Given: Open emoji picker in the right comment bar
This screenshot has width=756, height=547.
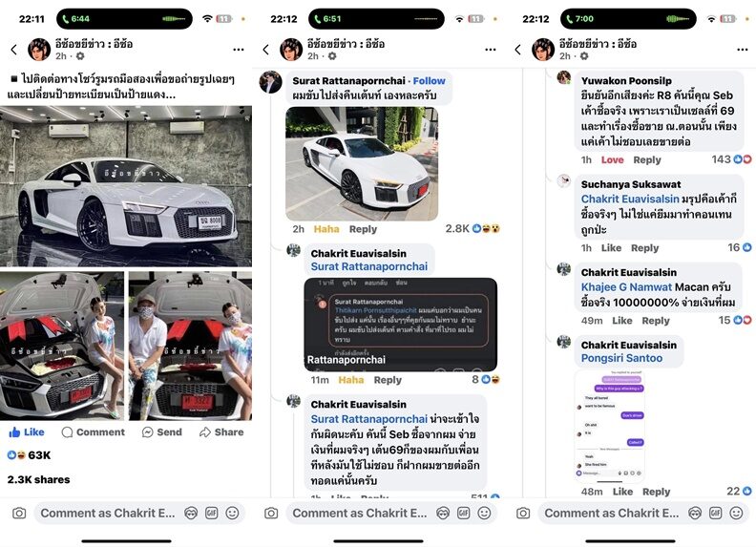Looking at the screenshot, I should (x=736, y=513).
